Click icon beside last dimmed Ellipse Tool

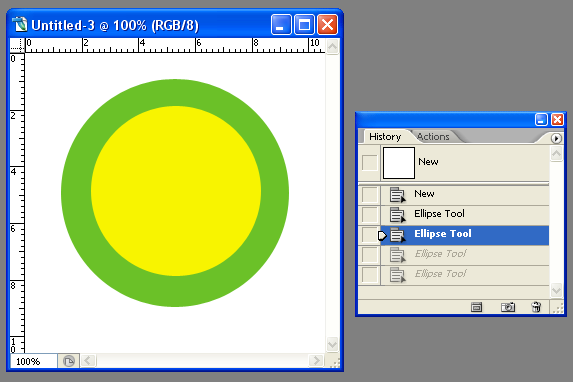pos(398,275)
